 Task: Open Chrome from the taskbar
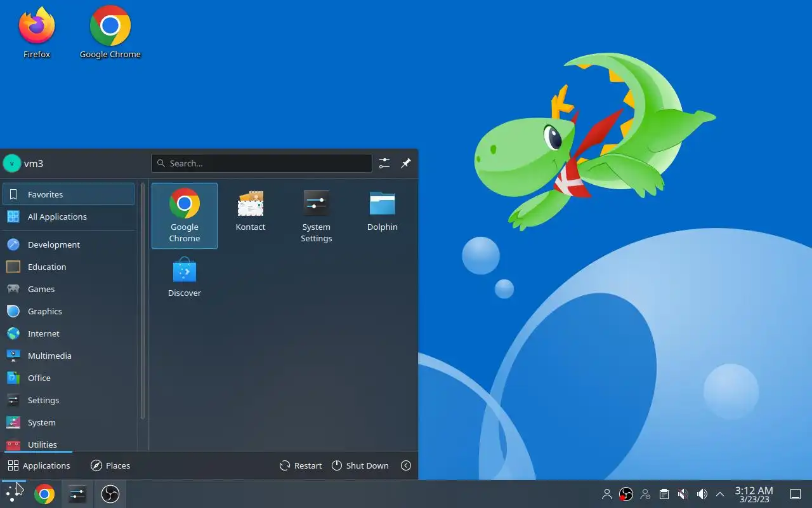(44, 493)
